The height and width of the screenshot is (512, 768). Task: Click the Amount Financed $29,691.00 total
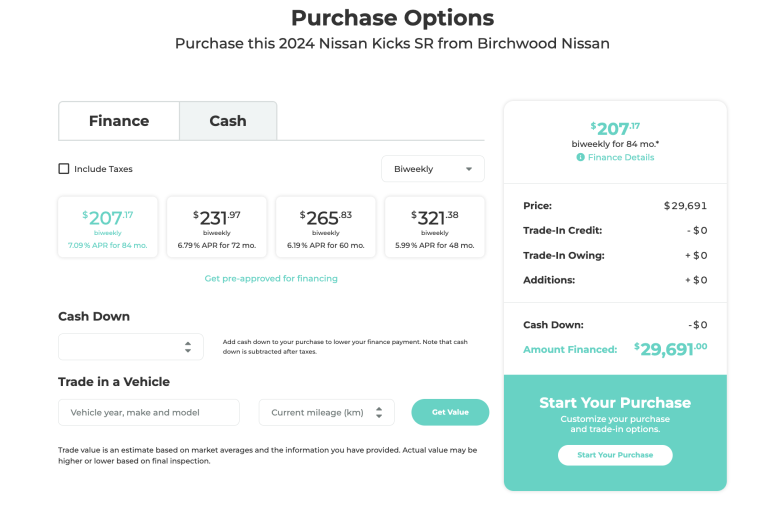[671, 349]
